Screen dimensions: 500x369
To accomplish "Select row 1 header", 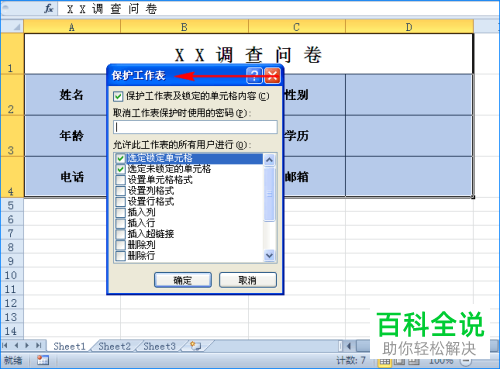I will pos(12,54).
